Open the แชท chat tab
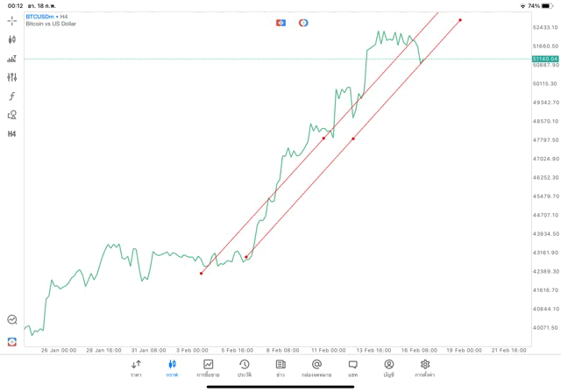The image size is (561, 392). point(352,368)
